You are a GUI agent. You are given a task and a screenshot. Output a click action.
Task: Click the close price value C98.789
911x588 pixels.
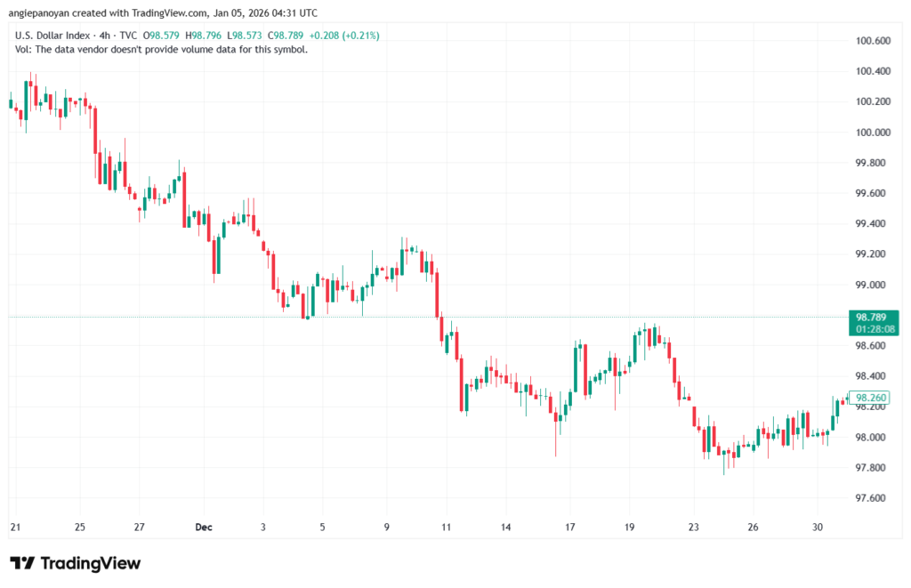tap(286, 36)
